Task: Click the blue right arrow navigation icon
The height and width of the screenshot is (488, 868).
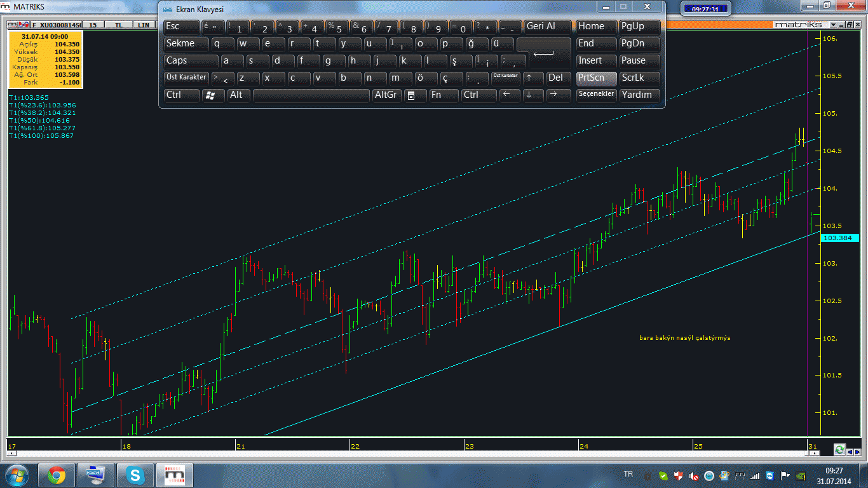Action: [x=858, y=452]
